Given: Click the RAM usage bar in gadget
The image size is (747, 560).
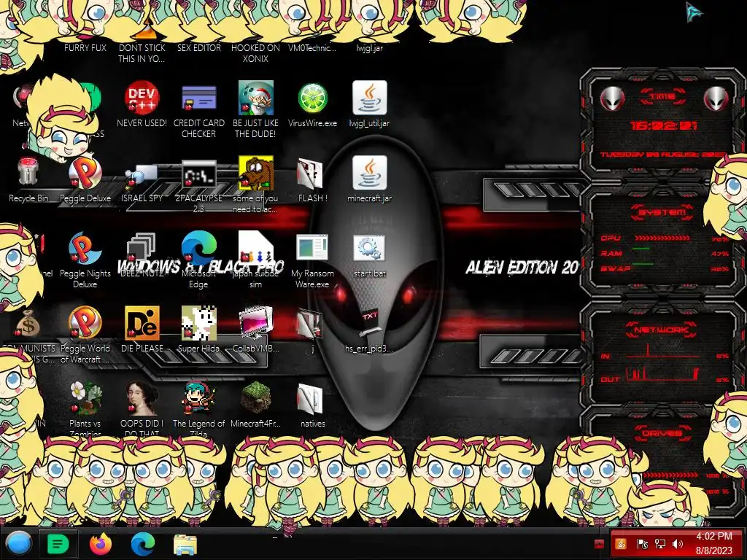Looking at the screenshot, I should 640,249.
